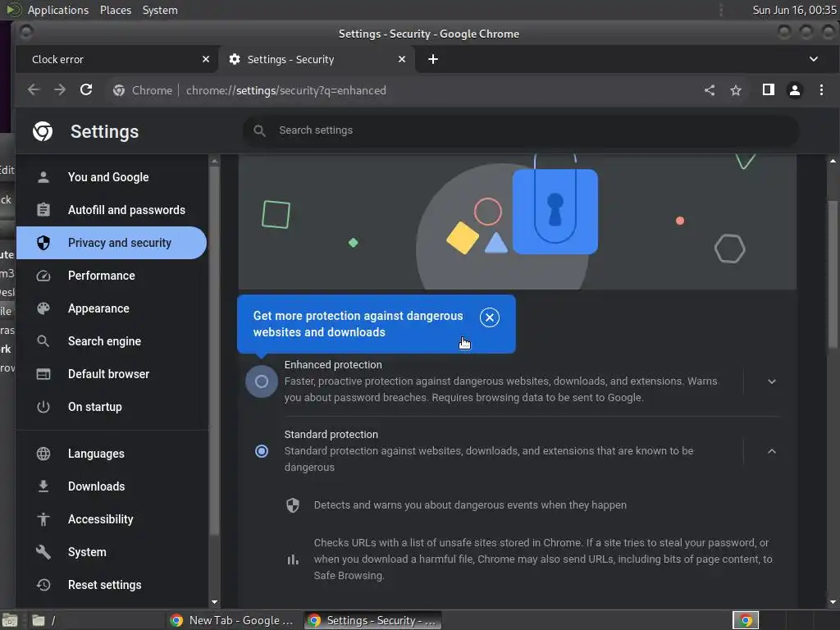This screenshot has width=840, height=630.
Task: Open Chrome three-dot menu
Action: 821,90
